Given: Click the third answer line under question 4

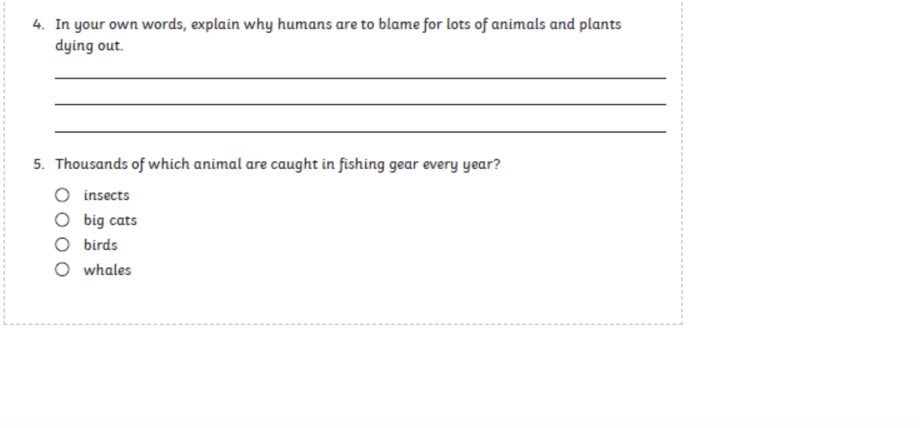Looking at the screenshot, I should [360, 131].
